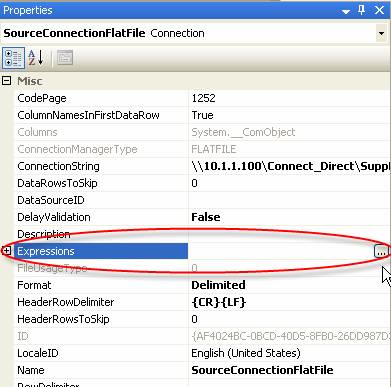Select the HeaderRowsToSkip property
Image resolution: width=391 pixels, height=387 pixels.
pos(63,319)
